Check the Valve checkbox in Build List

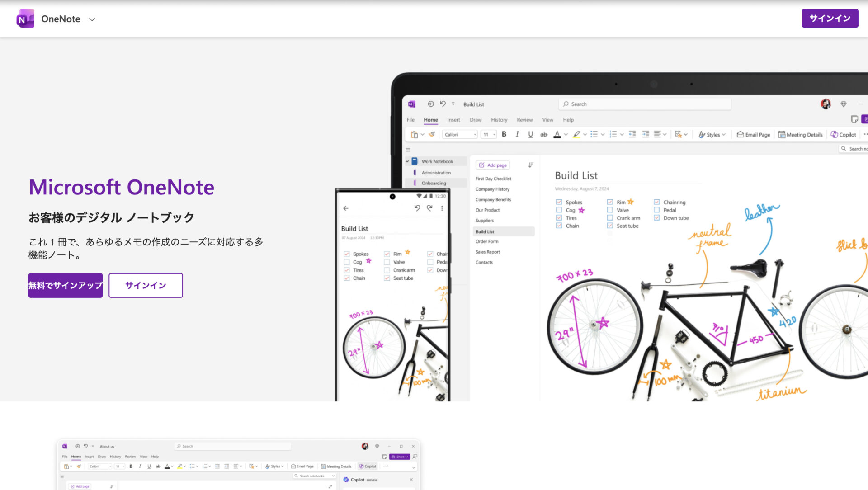click(x=609, y=210)
